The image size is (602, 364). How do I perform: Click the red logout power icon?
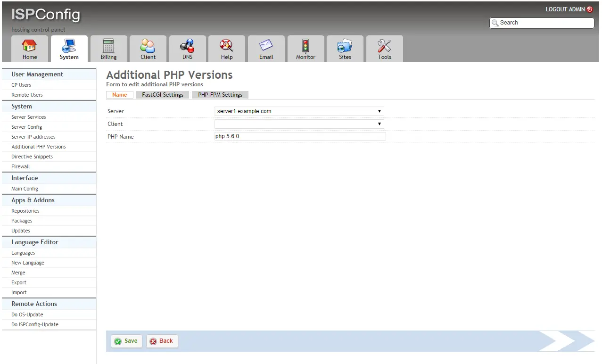(590, 9)
